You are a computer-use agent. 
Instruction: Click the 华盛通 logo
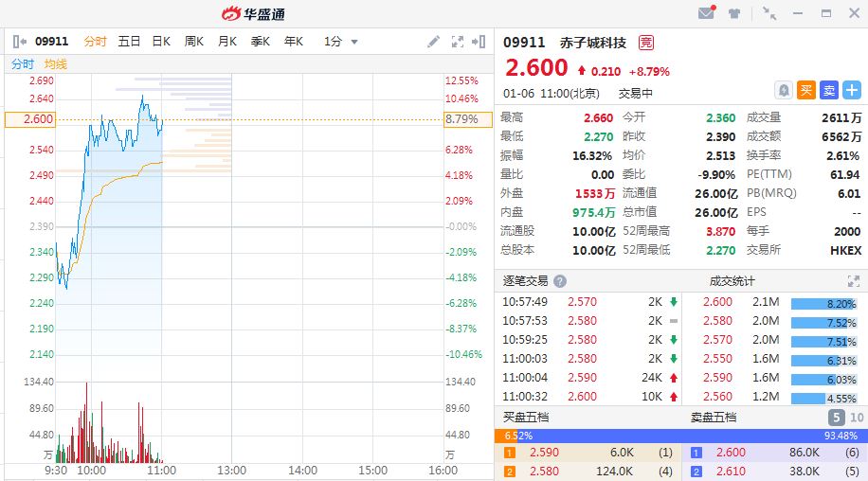coord(254,13)
